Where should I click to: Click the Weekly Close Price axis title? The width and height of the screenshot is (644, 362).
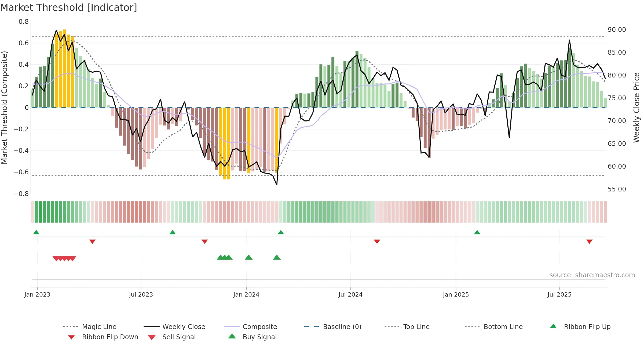tap(636, 108)
